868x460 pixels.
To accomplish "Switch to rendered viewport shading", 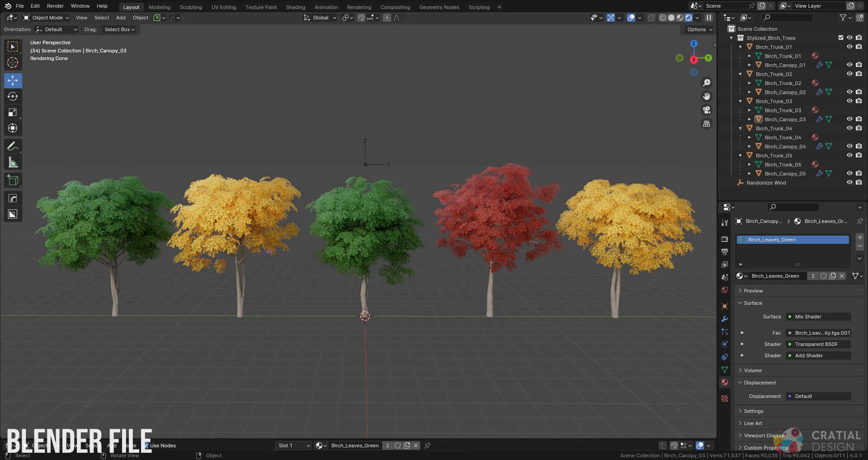I will pos(689,18).
